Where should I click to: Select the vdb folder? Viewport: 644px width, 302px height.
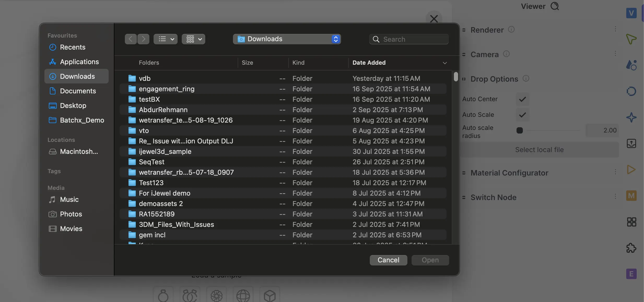283,78
